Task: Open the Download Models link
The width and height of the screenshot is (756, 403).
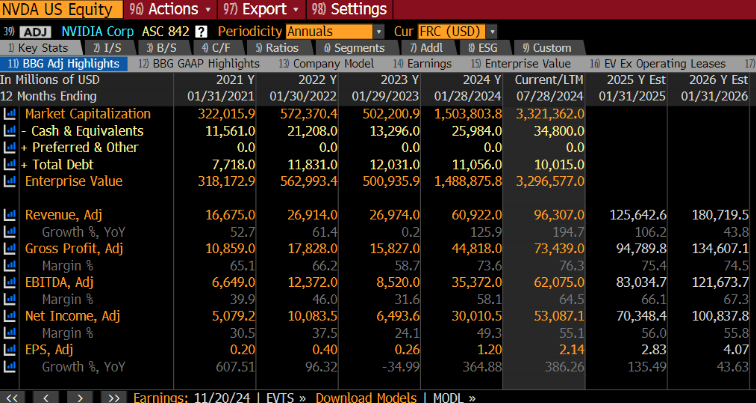Action: tap(365, 396)
